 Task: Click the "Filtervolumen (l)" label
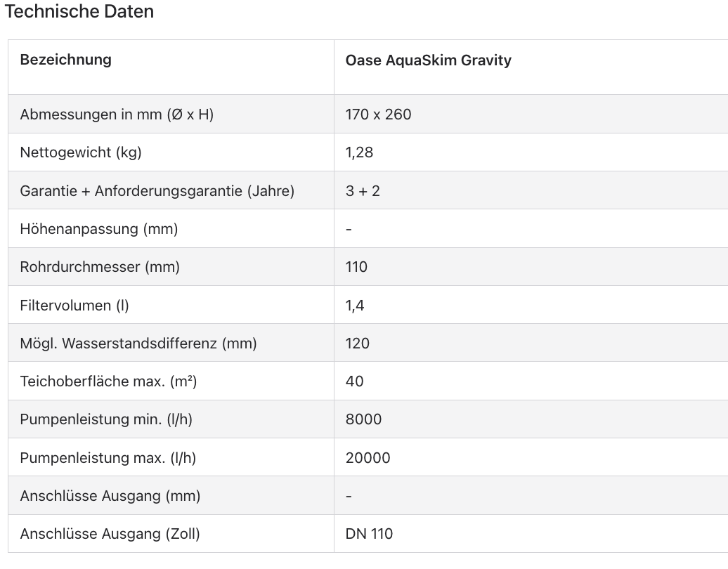74,306
